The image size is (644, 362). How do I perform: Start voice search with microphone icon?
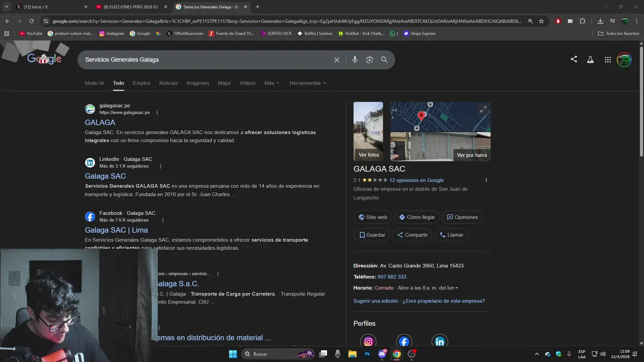point(355,60)
